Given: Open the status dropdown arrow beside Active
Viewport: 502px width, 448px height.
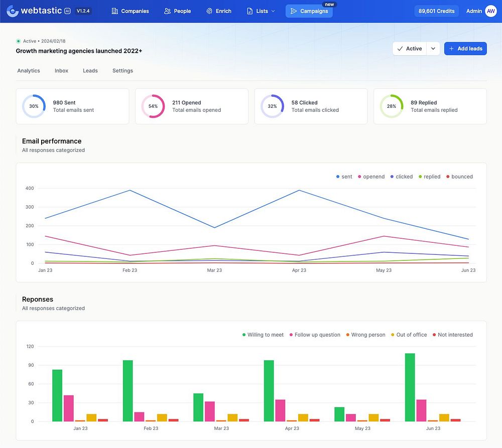Looking at the screenshot, I should point(433,49).
